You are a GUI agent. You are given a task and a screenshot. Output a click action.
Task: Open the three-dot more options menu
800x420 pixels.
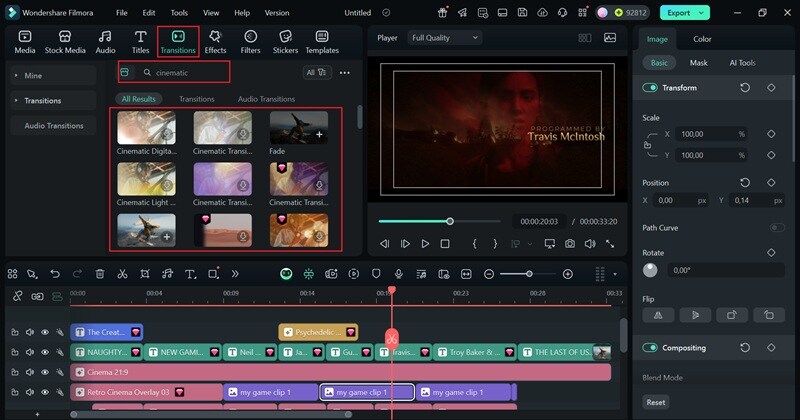point(345,72)
